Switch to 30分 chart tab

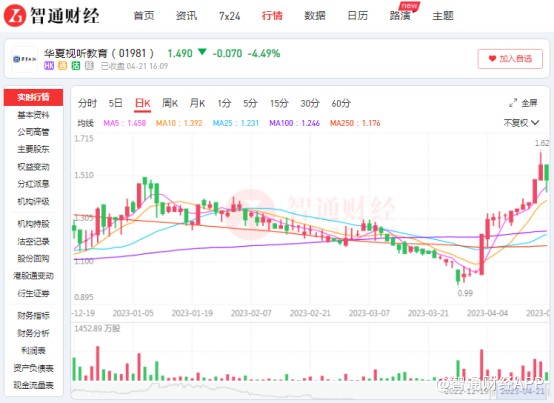point(310,103)
